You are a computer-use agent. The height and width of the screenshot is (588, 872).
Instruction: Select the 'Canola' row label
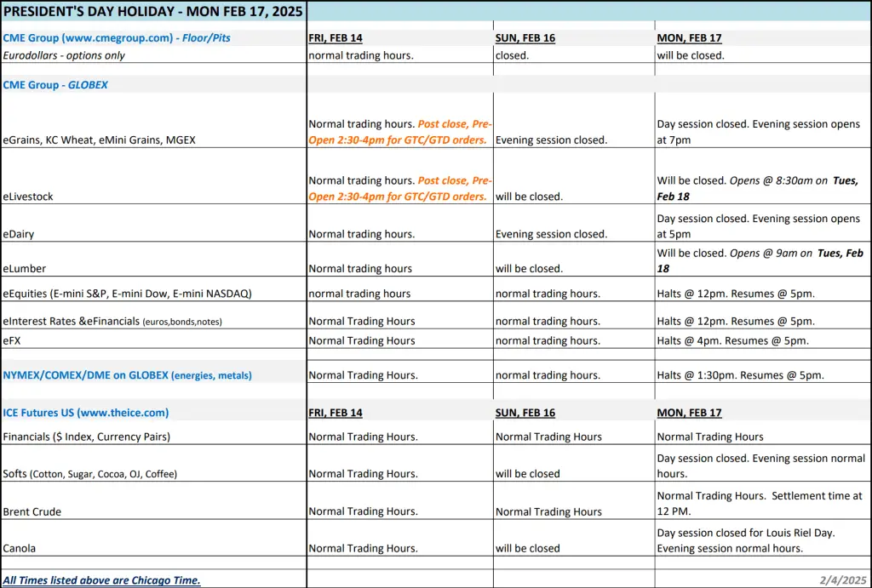[x=20, y=549]
